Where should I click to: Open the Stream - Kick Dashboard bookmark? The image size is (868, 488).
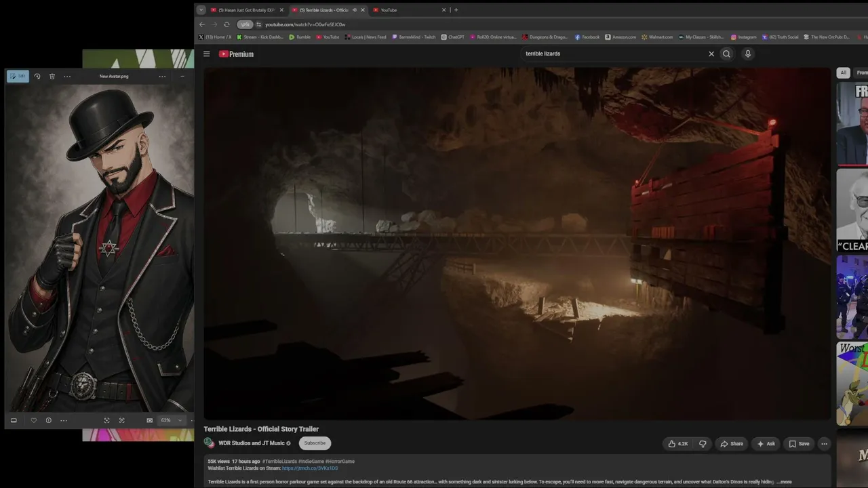pos(260,37)
